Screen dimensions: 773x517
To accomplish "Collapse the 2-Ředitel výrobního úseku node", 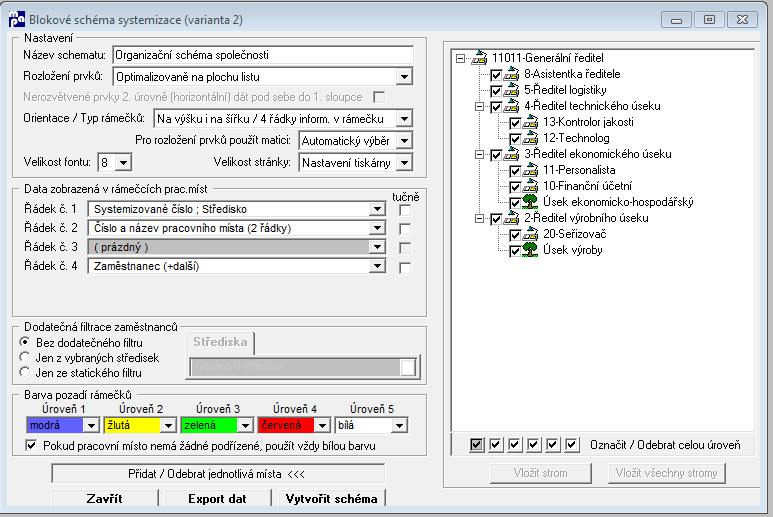I will point(479,218).
